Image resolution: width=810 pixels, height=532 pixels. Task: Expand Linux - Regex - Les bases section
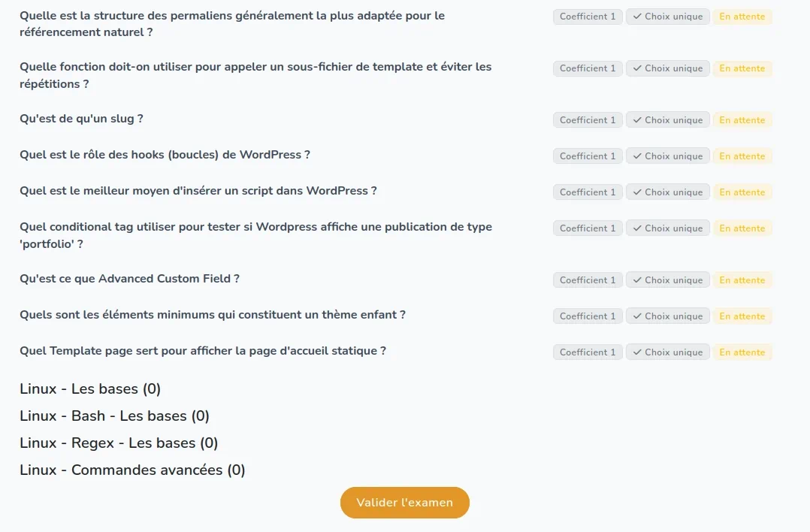pyautogui.click(x=119, y=443)
